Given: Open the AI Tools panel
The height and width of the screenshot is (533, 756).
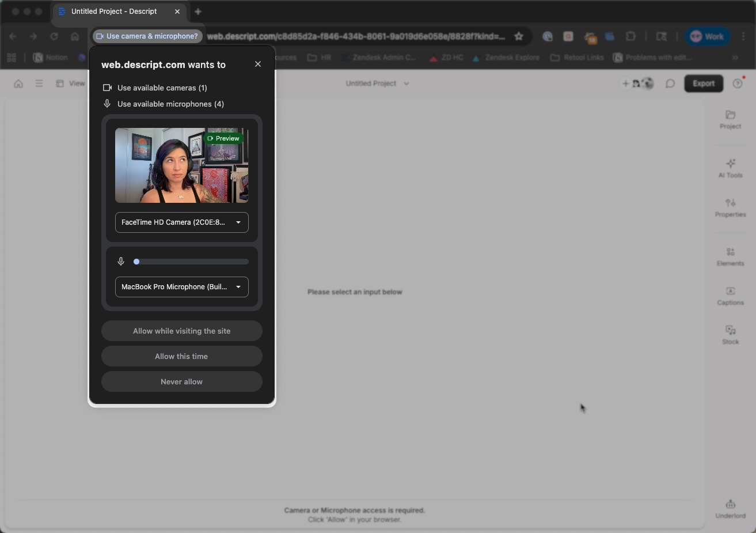Looking at the screenshot, I should click(x=730, y=168).
